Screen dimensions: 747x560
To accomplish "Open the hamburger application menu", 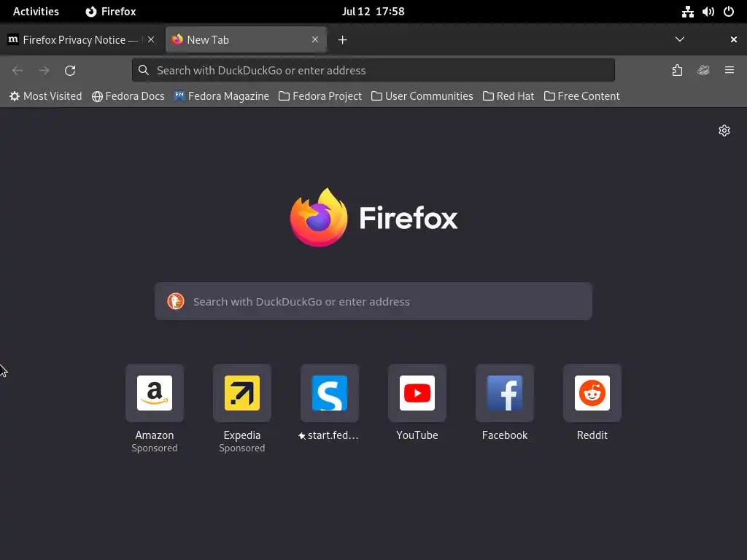I will pos(729,71).
